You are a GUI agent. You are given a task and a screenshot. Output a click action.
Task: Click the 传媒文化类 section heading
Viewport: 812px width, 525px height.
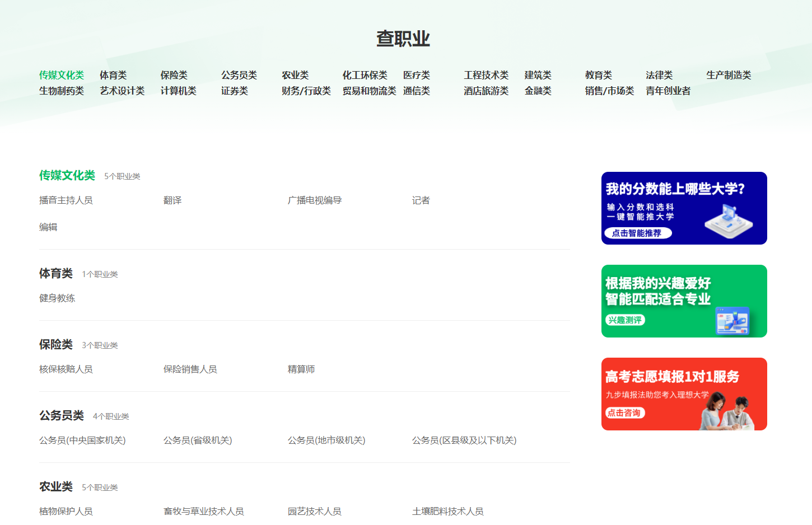tap(67, 176)
